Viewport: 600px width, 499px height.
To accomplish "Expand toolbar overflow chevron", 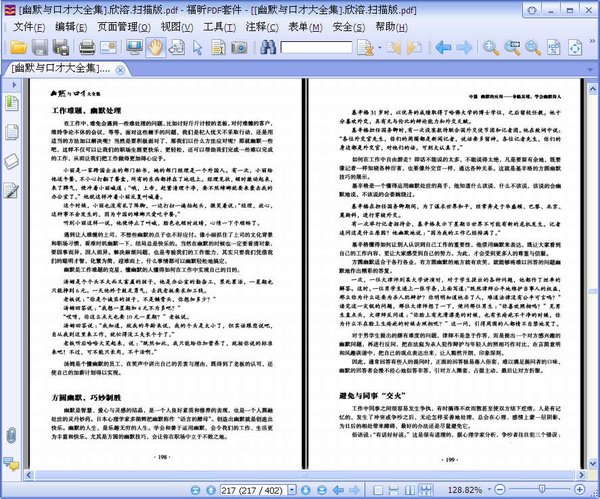I will click(592, 41).
